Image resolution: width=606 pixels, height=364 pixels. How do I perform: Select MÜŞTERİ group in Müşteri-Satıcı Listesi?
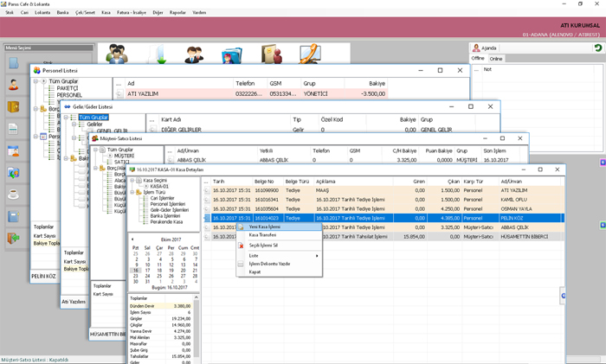tap(124, 156)
